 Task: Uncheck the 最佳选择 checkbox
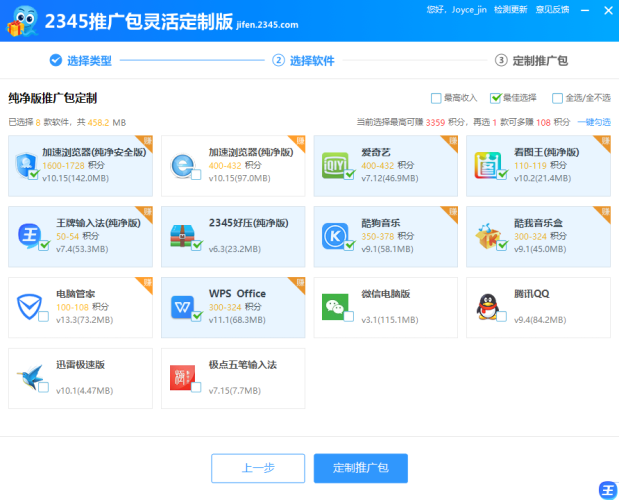(495, 98)
